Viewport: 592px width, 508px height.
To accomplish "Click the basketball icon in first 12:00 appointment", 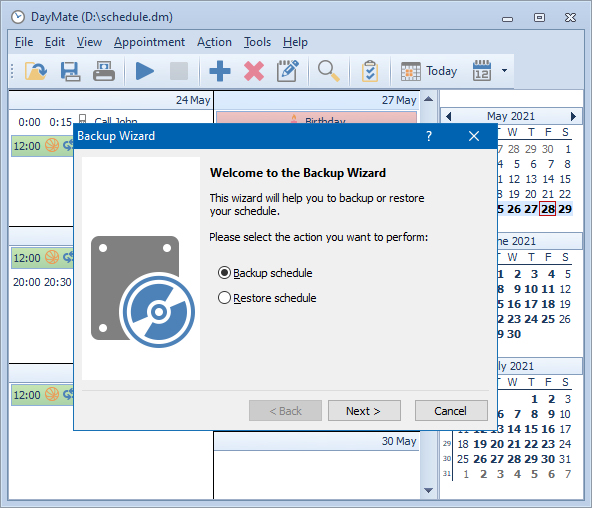I will [x=52, y=145].
